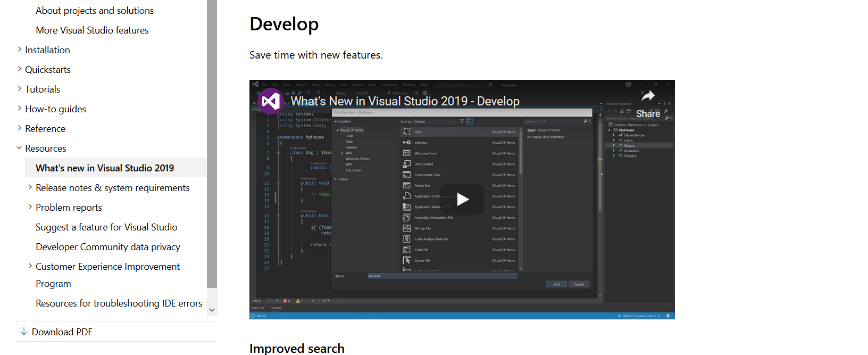Expand the Reference section

coord(20,128)
